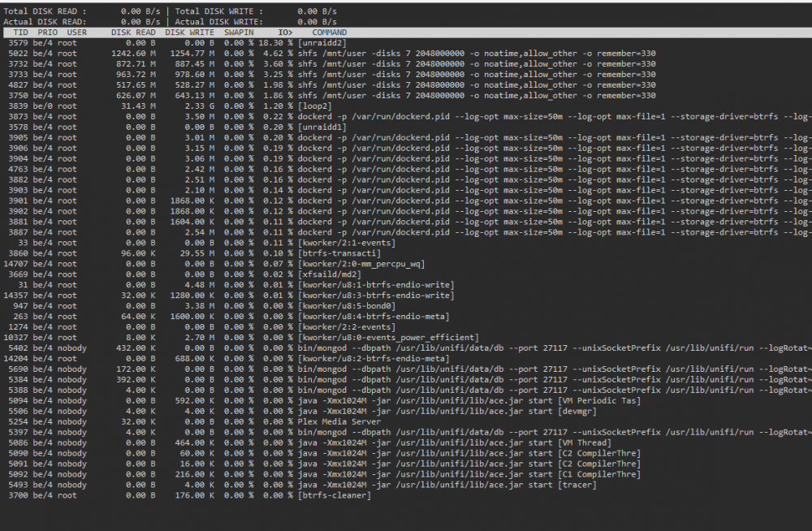
Task: Select the 'Actual DISK WRITE' summary label
Action: click(218, 22)
